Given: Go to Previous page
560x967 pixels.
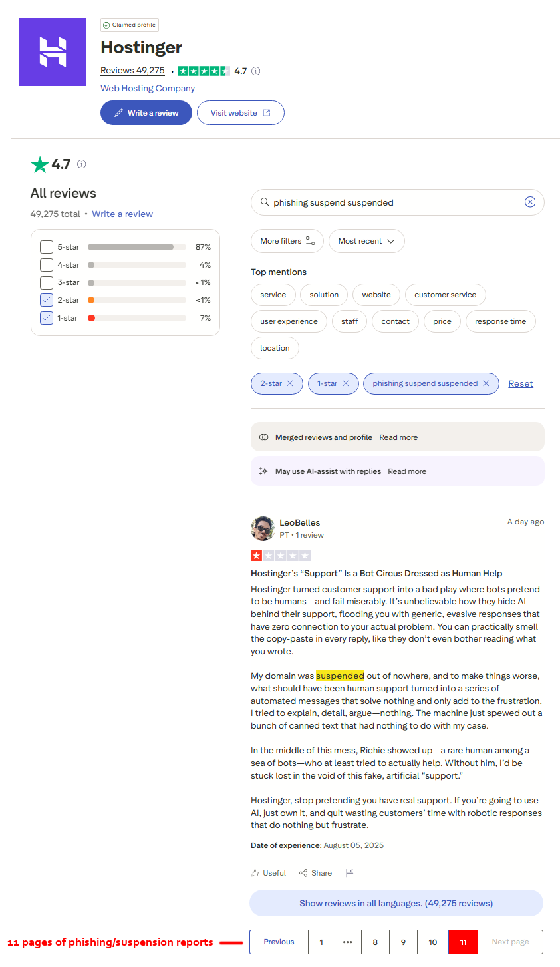Looking at the screenshot, I should click(279, 942).
